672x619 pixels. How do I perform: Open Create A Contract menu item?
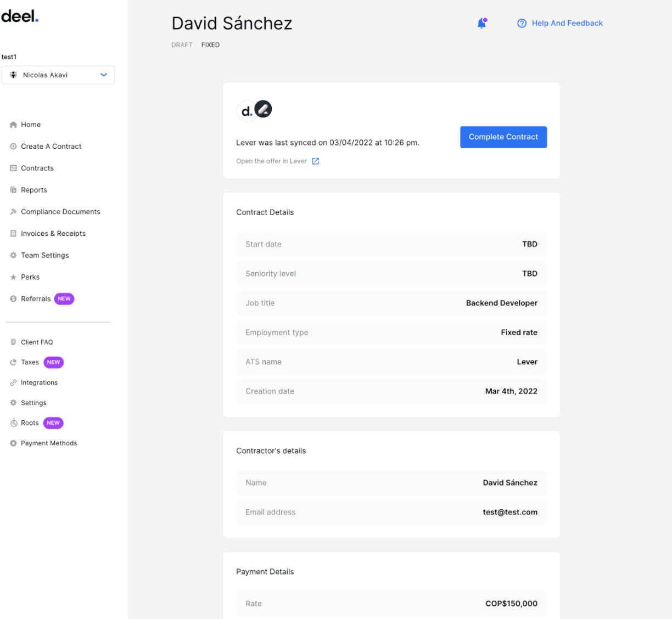[51, 147]
